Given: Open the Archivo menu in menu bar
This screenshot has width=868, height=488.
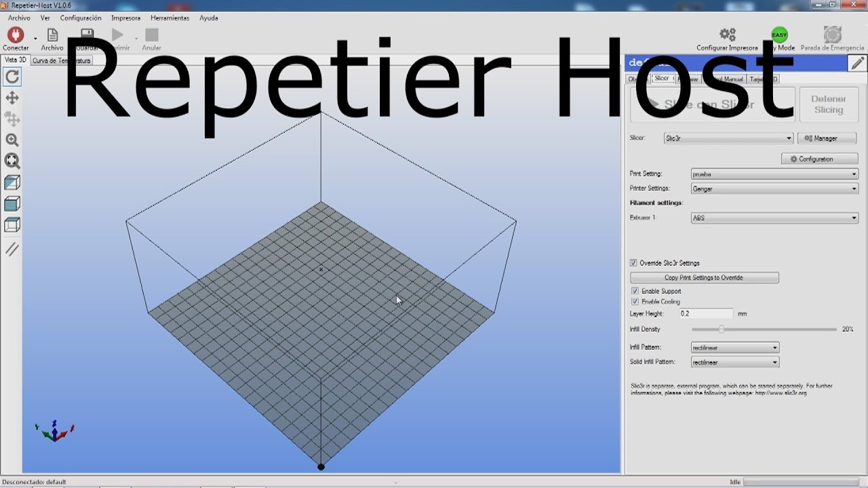Looking at the screenshot, I should tap(19, 18).
